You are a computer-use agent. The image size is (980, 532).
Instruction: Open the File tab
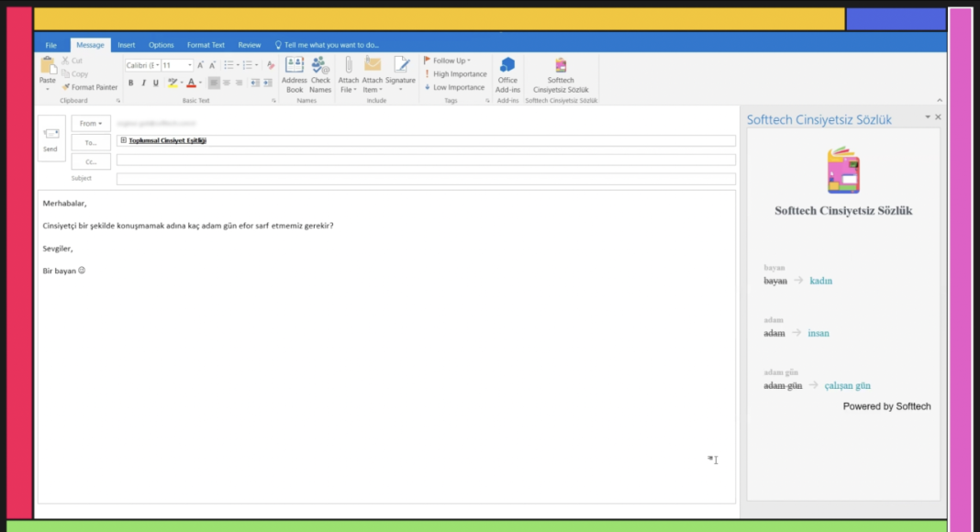(x=50, y=45)
